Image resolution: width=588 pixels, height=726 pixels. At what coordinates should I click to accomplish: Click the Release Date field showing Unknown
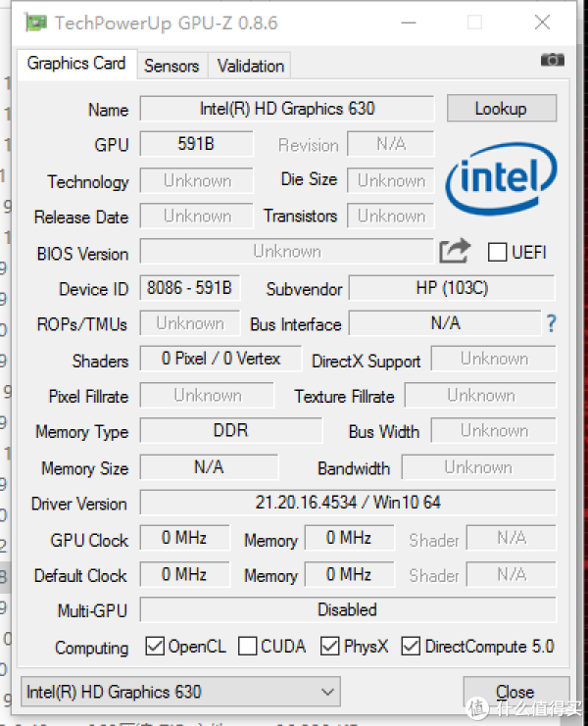pyautogui.click(x=197, y=216)
